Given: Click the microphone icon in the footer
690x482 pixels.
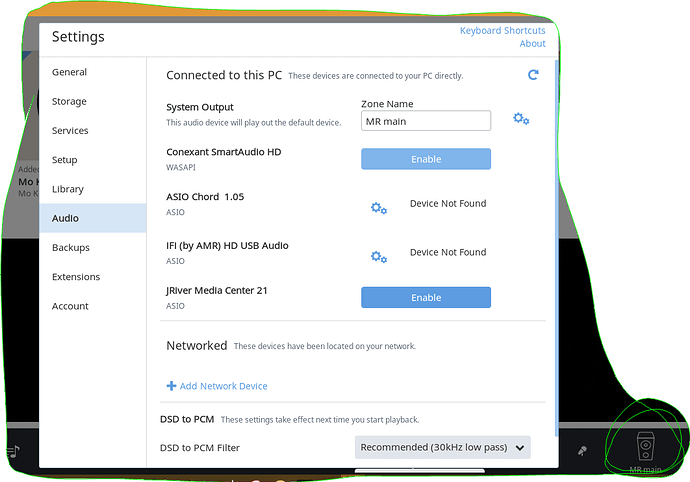Looking at the screenshot, I should click(582, 451).
